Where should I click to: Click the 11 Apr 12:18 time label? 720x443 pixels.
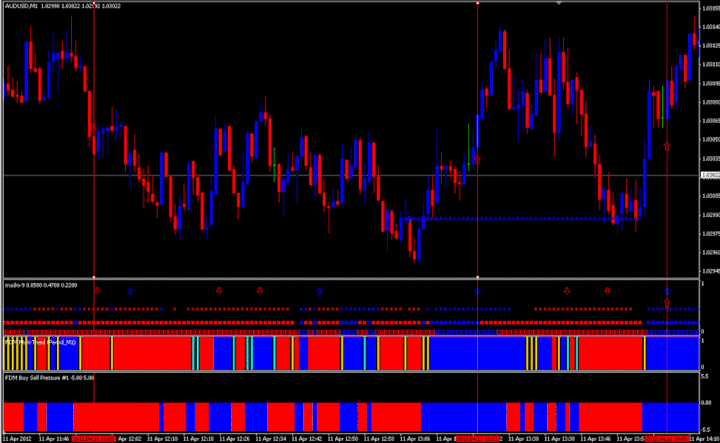198,439
